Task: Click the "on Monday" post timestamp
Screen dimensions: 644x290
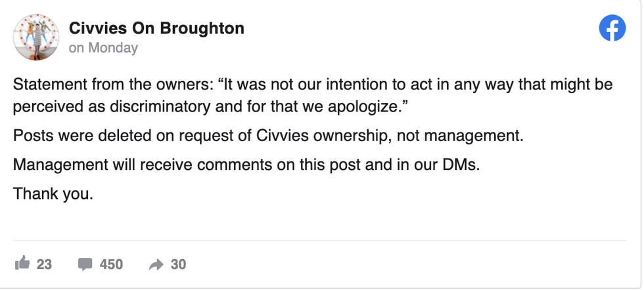Action: (x=103, y=48)
